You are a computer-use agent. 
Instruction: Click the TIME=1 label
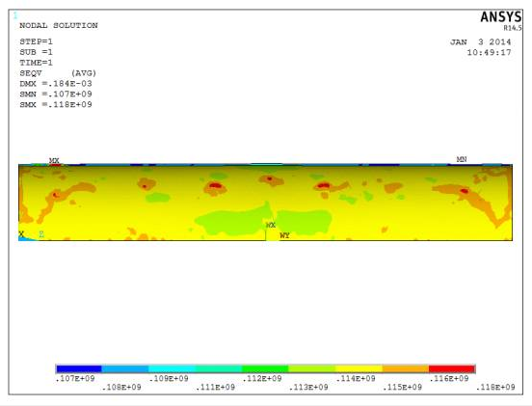point(36,63)
